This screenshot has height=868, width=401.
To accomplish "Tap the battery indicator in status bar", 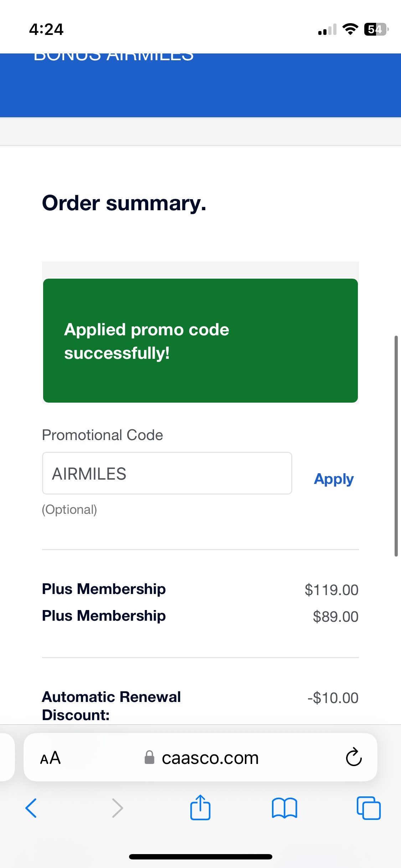I will pyautogui.click(x=376, y=29).
